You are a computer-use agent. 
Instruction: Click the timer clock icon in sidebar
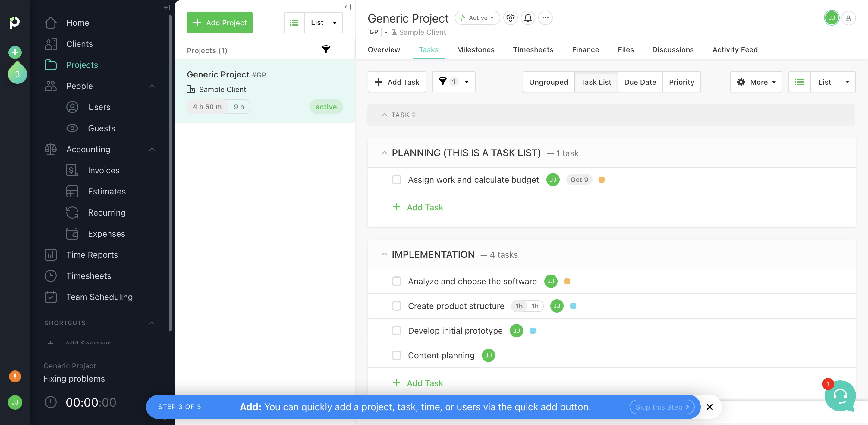pos(51,402)
